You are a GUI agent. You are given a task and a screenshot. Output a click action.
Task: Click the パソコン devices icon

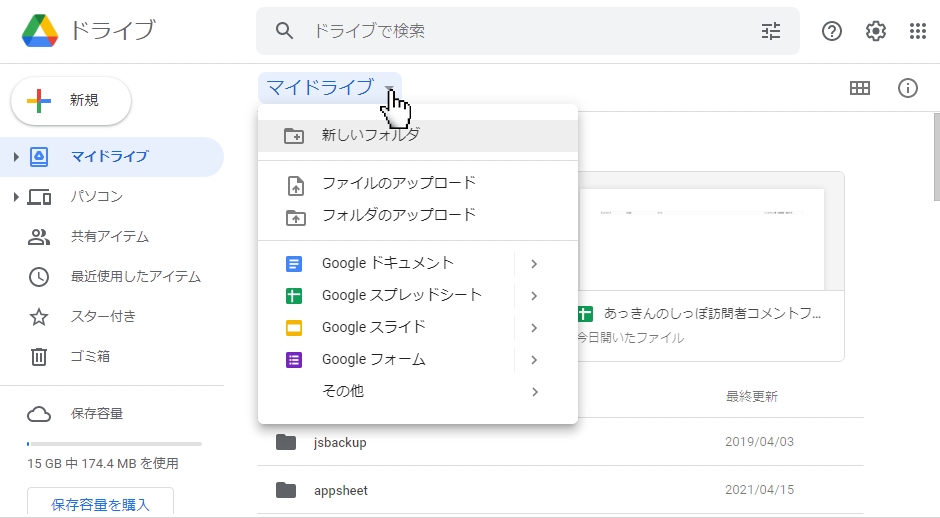click(x=39, y=197)
